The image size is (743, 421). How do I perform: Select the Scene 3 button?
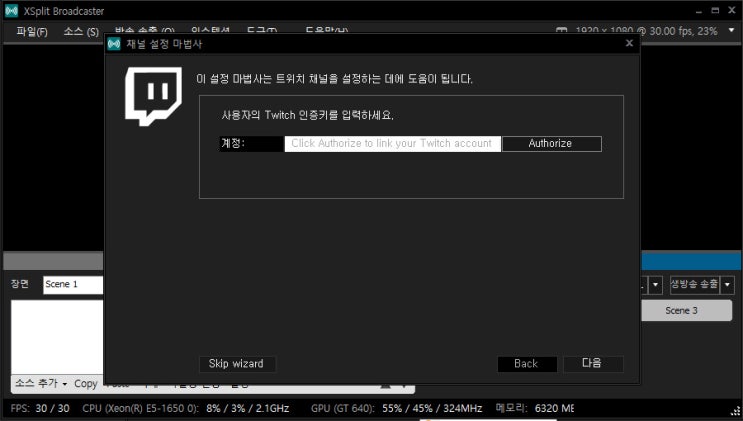pos(686,311)
